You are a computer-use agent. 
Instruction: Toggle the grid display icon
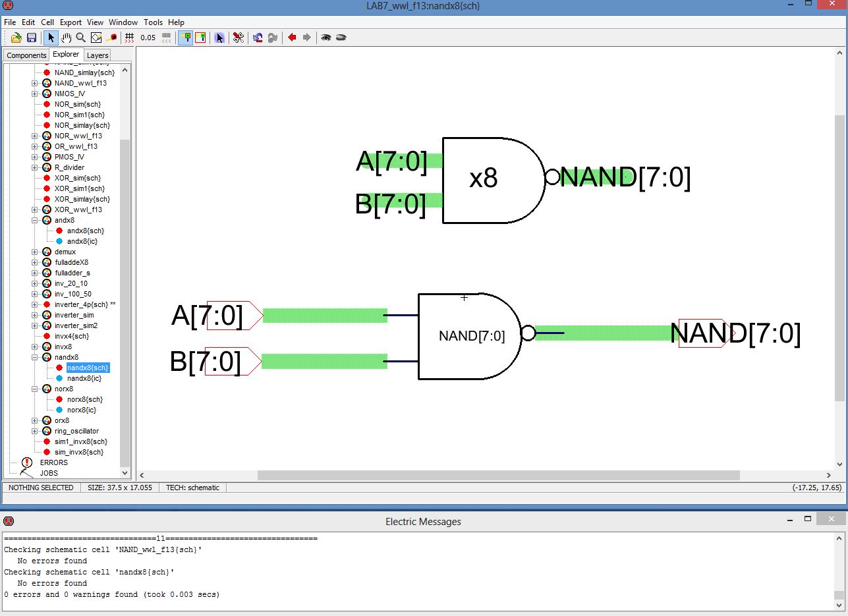tap(130, 38)
